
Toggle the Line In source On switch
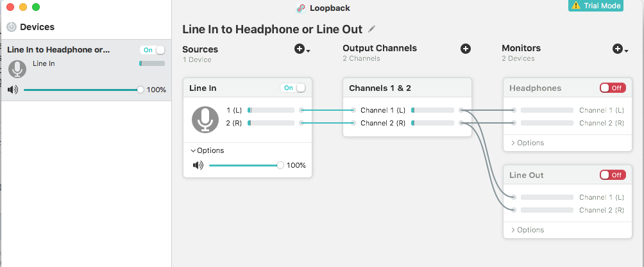pos(293,88)
